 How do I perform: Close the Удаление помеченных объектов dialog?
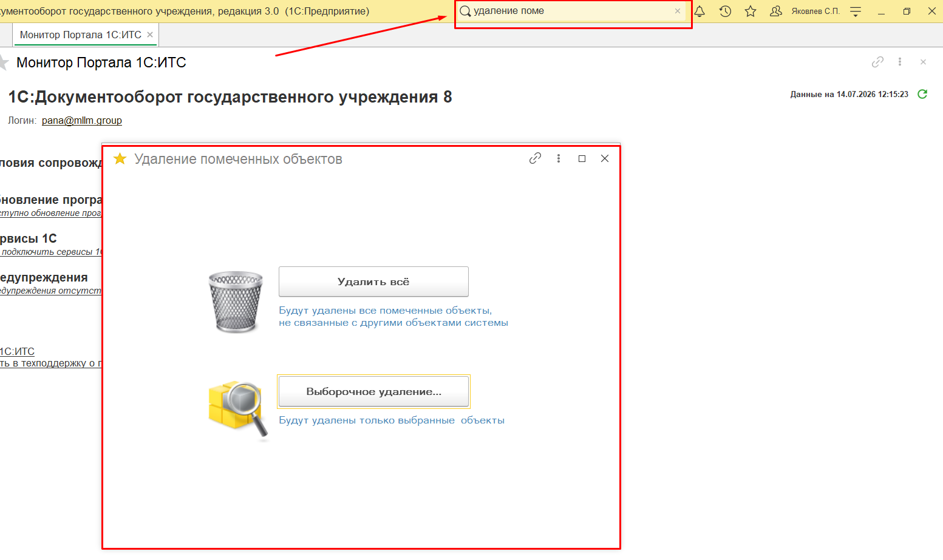[605, 158]
